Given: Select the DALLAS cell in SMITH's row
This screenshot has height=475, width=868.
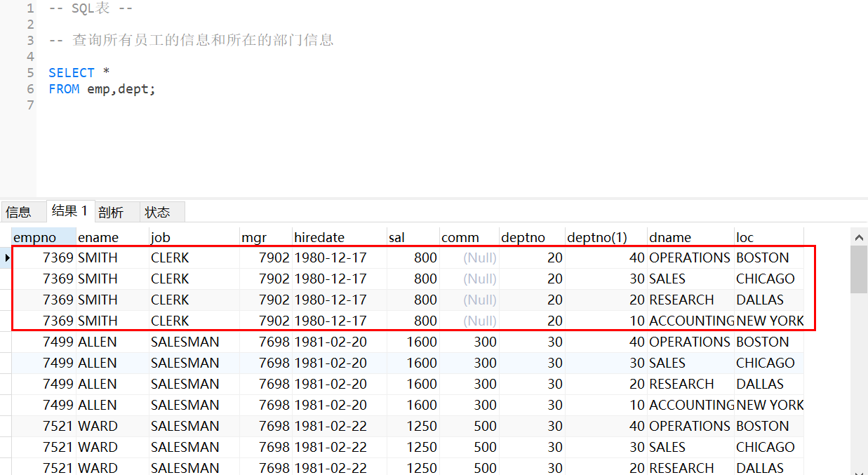Looking at the screenshot, I should coord(760,300).
